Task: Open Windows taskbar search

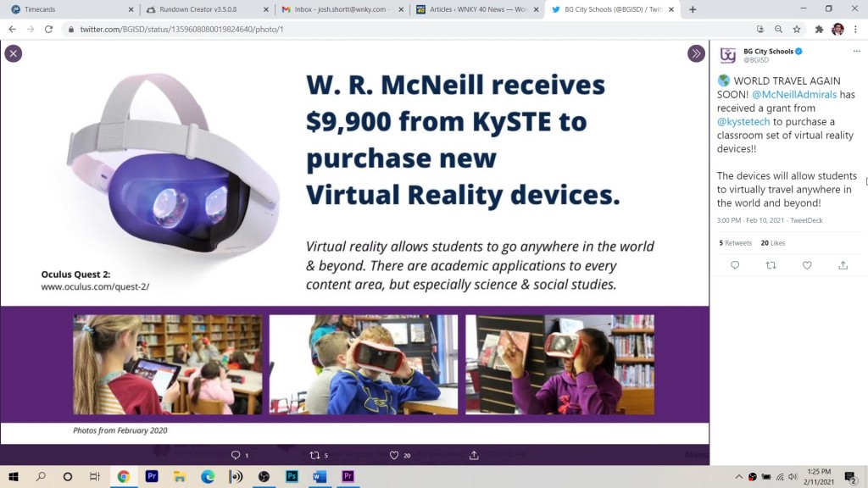Action: coord(41,476)
